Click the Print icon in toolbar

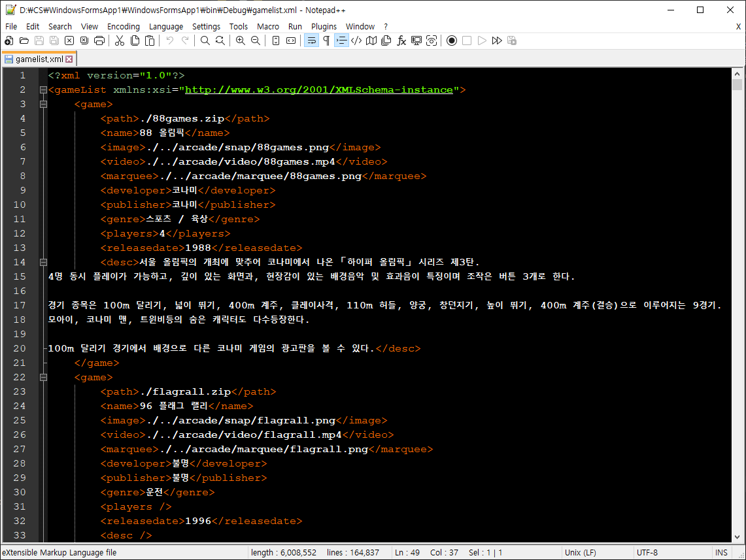click(99, 41)
